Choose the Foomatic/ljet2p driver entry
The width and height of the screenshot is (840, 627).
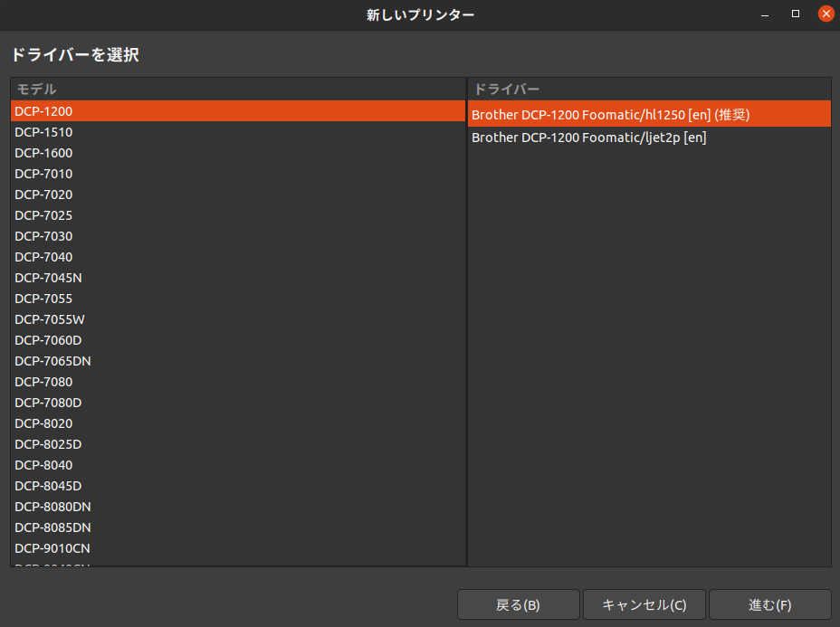point(589,138)
